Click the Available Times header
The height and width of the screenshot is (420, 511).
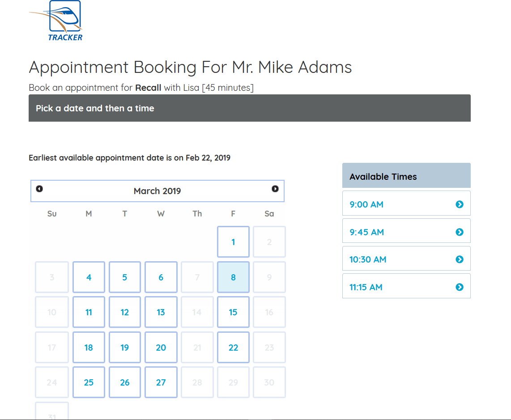(x=406, y=176)
